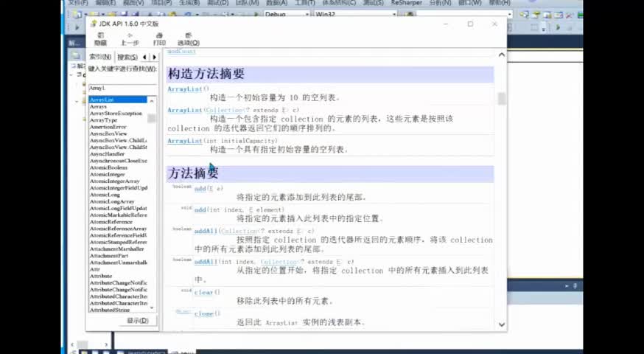This screenshot has height=354, width=644.
Task: Click index list scrollbar up arrow
Action: tap(152, 100)
